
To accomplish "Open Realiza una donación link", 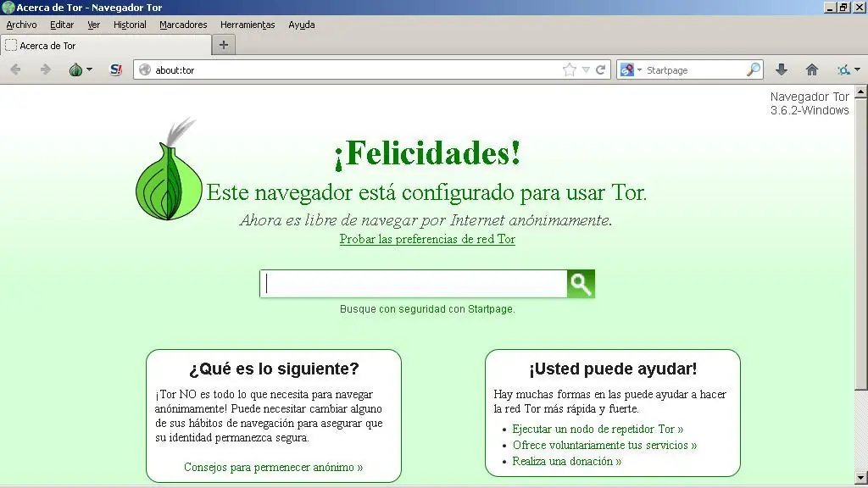I will [x=567, y=461].
